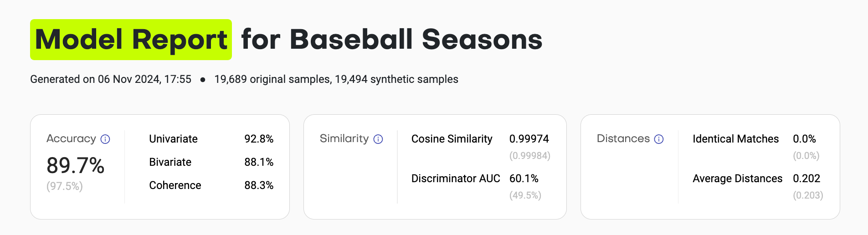The width and height of the screenshot is (868, 235).
Task: Click the Coherence metric label
Action: pyautogui.click(x=175, y=185)
